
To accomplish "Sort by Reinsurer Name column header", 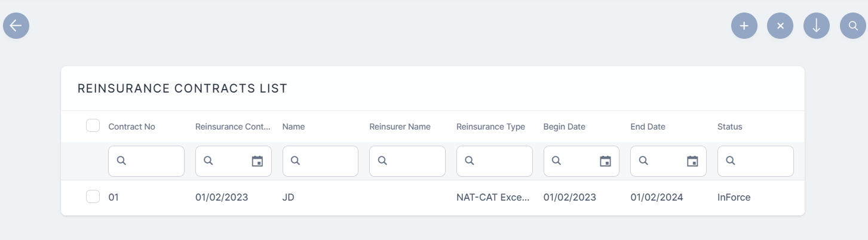I will tap(400, 127).
